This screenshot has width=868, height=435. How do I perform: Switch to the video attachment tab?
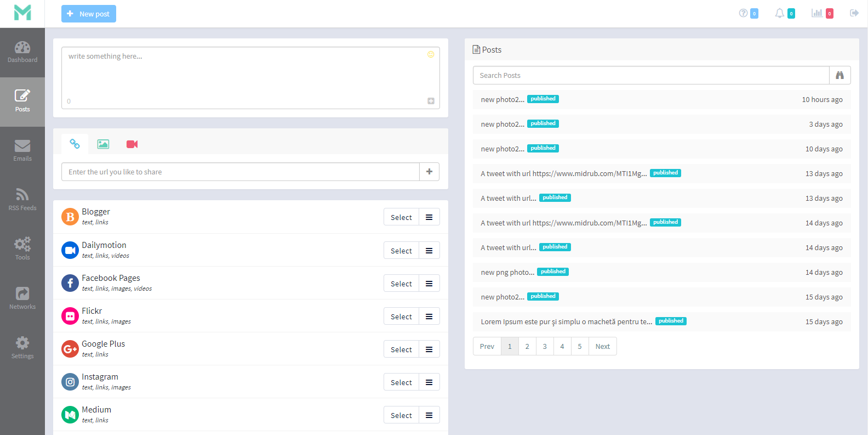click(x=132, y=144)
